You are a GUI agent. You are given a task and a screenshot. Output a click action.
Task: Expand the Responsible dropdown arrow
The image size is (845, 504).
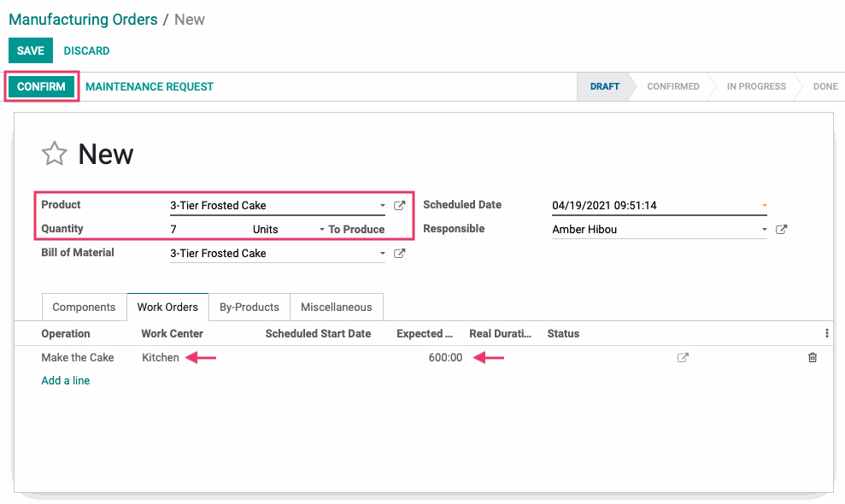(x=764, y=230)
